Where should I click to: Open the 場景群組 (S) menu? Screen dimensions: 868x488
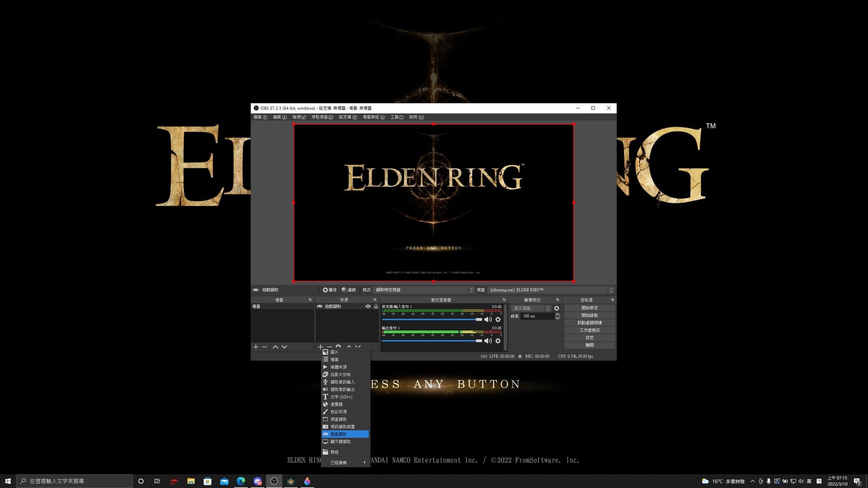[374, 117]
